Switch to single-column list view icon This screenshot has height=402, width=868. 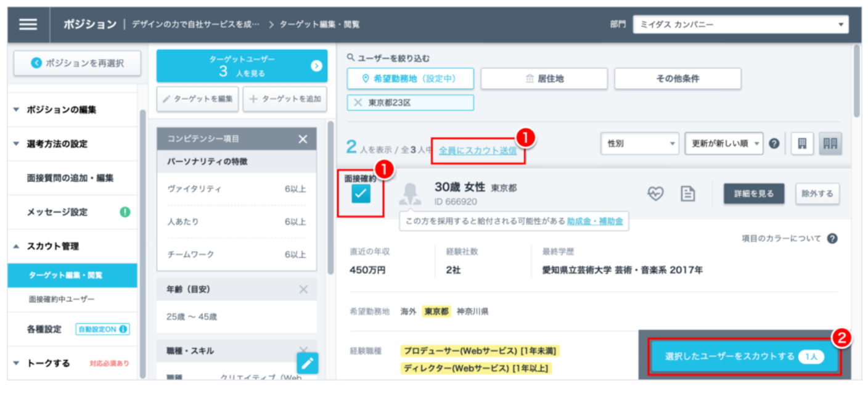802,144
